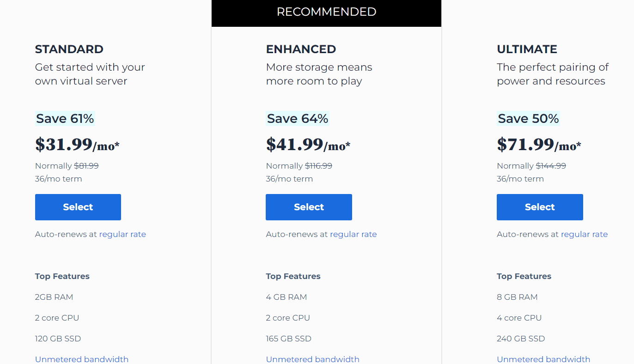Click Top Features heading in STANDARD column
Image resolution: width=634 pixels, height=364 pixels.
62,276
